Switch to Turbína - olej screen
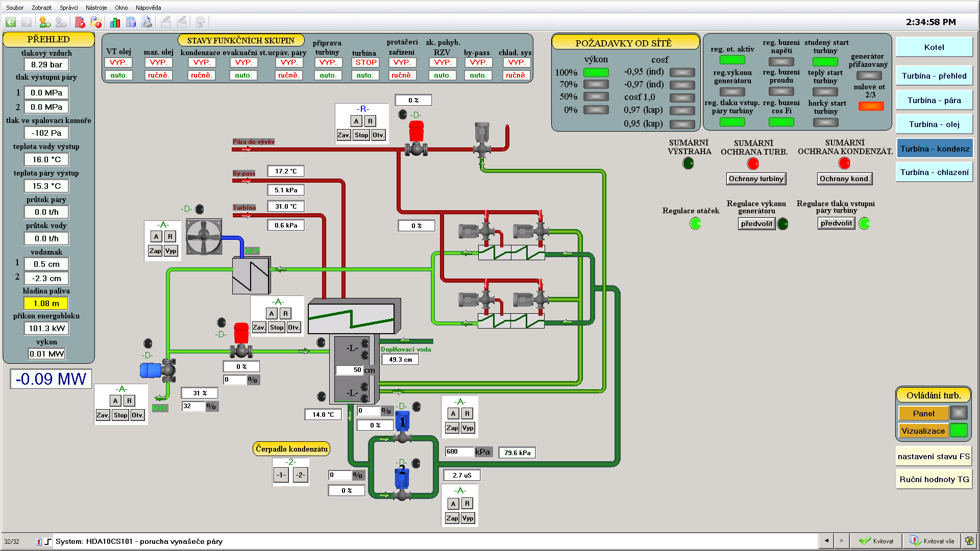 point(934,124)
